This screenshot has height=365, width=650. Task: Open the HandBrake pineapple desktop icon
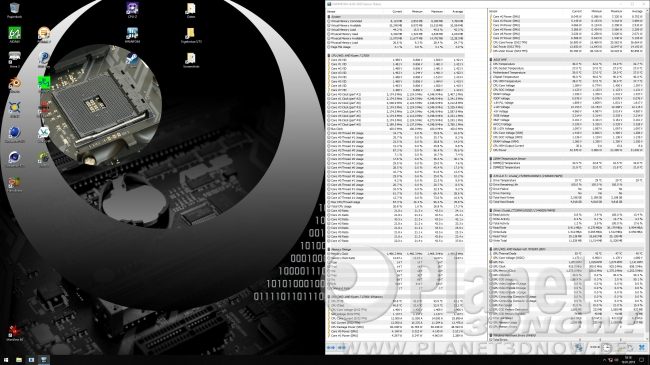15,184
